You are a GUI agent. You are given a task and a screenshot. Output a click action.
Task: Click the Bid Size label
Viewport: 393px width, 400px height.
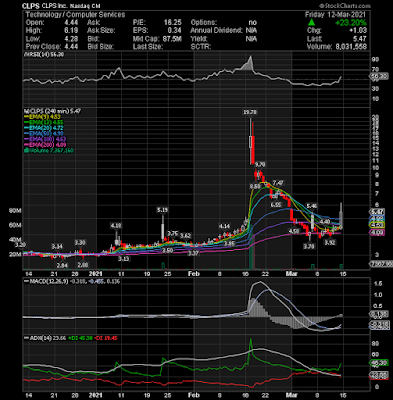pyautogui.click(x=100, y=47)
